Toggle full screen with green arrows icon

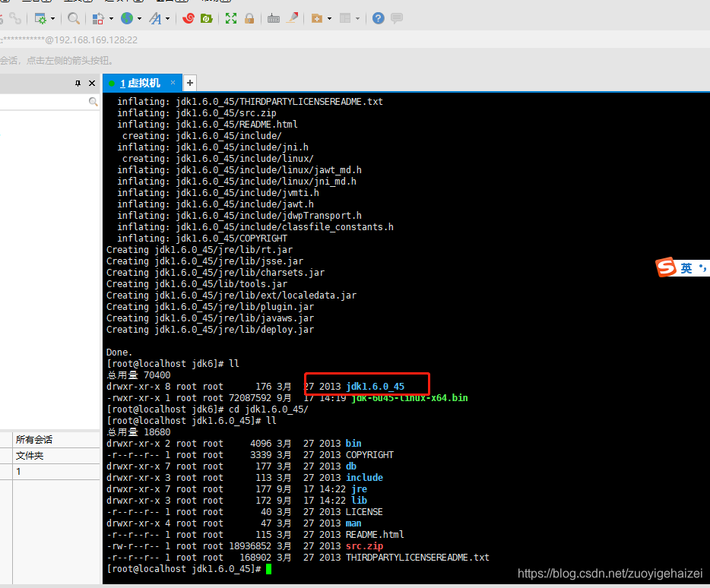pos(231,18)
